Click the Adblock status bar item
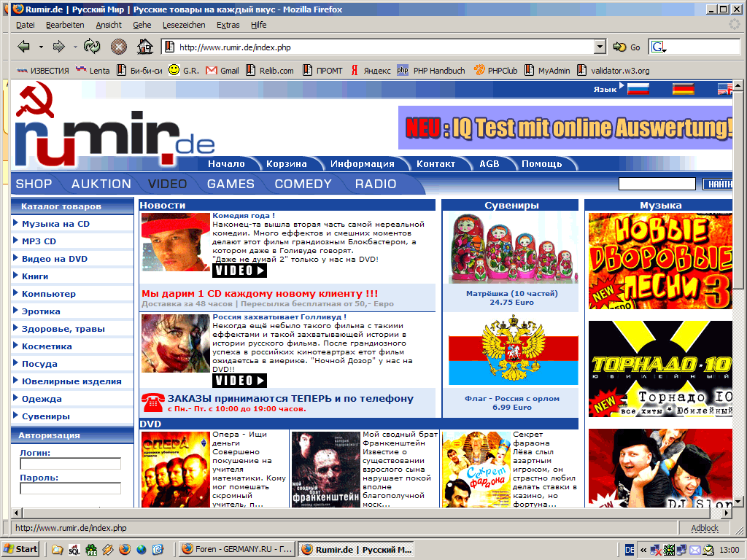This screenshot has width=747, height=560. tap(705, 528)
